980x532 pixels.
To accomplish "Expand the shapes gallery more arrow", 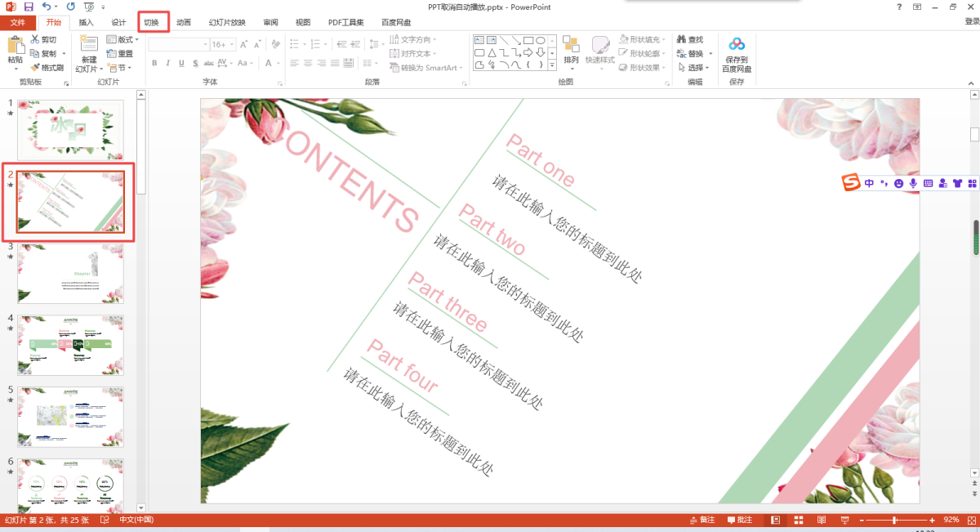I will click(552, 67).
